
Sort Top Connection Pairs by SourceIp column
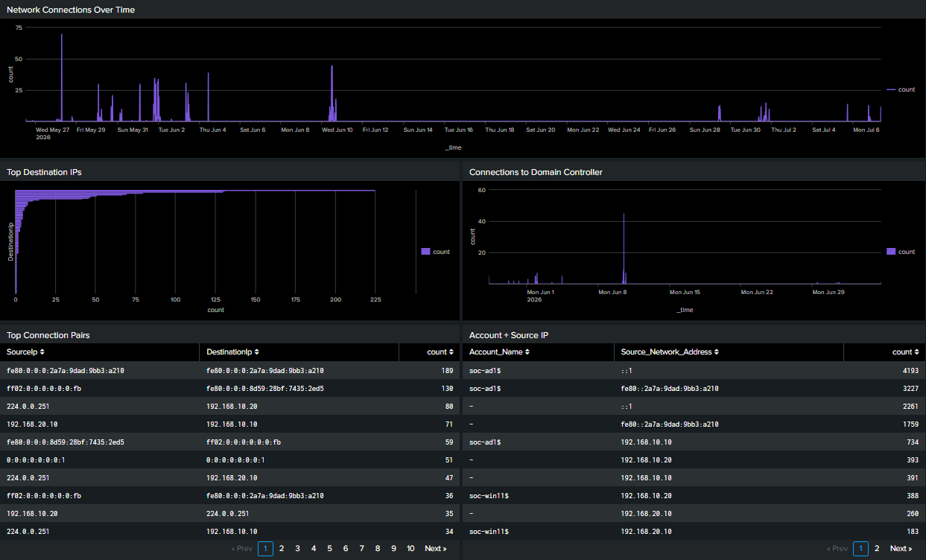pos(25,351)
